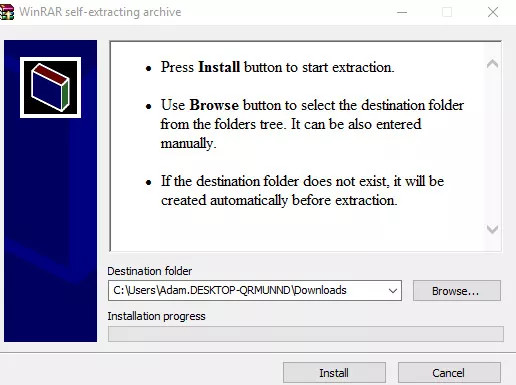Click the instructions scroll down arrow
Image resolution: width=516 pixels, height=385 pixels.
(x=492, y=229)
